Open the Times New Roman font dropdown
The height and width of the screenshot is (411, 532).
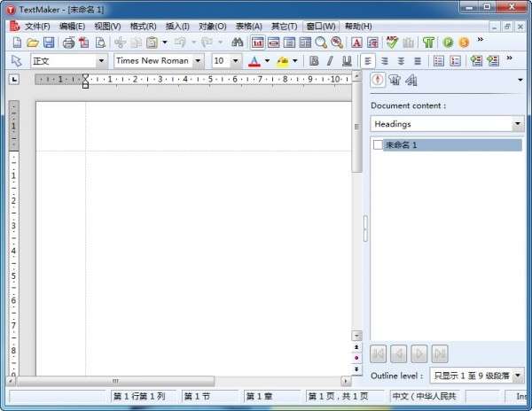tap(197, 61)
